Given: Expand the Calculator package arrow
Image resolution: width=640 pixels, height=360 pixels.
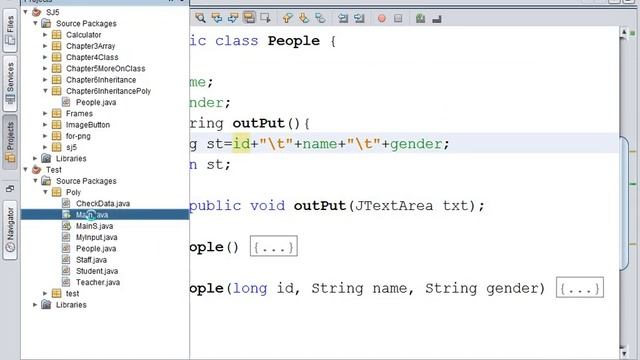Looking at the screenshot, I should tap(45, 35).
